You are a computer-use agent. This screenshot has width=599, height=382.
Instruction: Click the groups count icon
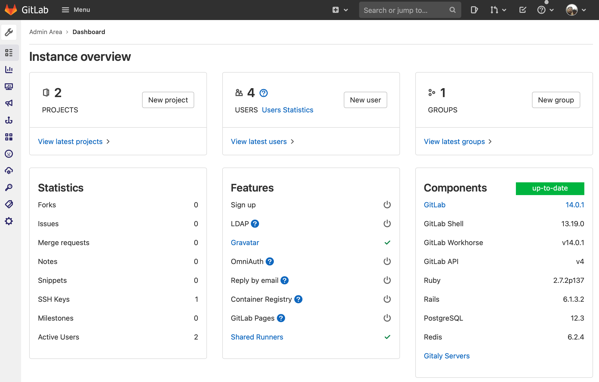click(432, 92)
